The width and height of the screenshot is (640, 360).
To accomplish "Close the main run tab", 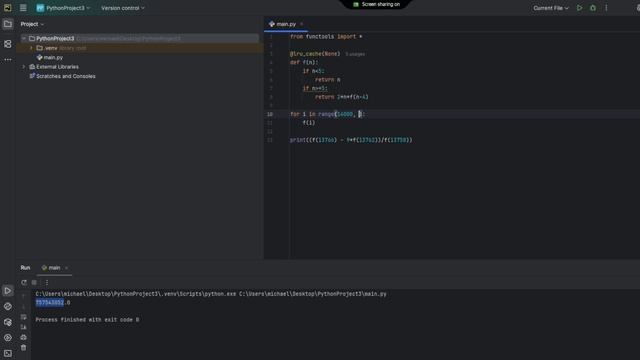I will [x=67, y=268].
